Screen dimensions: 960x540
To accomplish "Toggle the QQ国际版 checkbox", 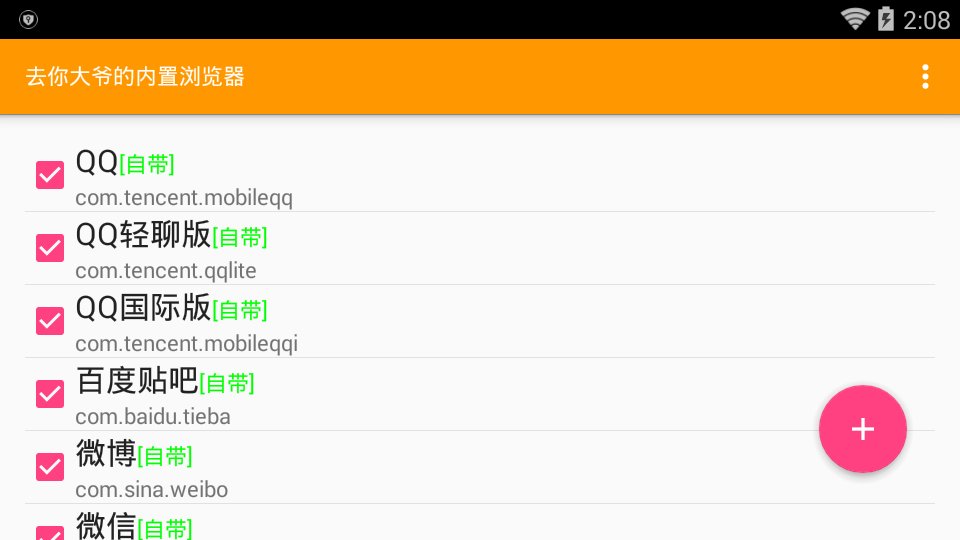I will (50, 321).
